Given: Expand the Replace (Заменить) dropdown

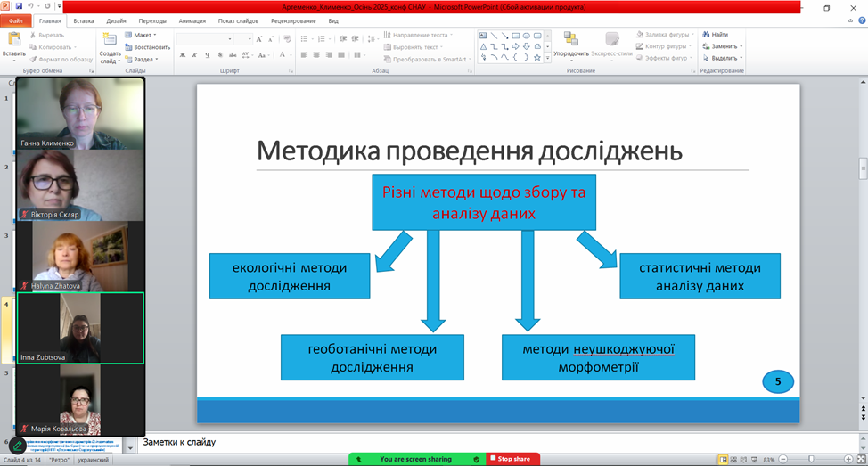Looking at the screenshot, I should (741, 46).
